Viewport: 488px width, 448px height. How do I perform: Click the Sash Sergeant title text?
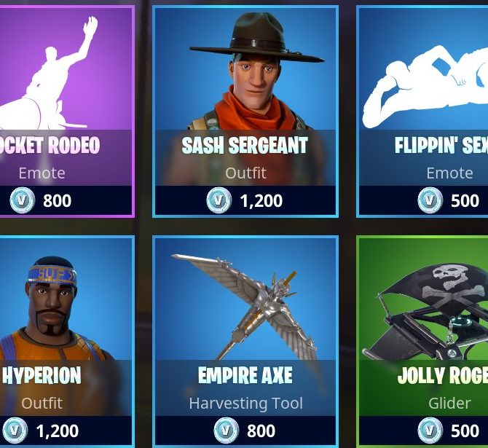245,146
